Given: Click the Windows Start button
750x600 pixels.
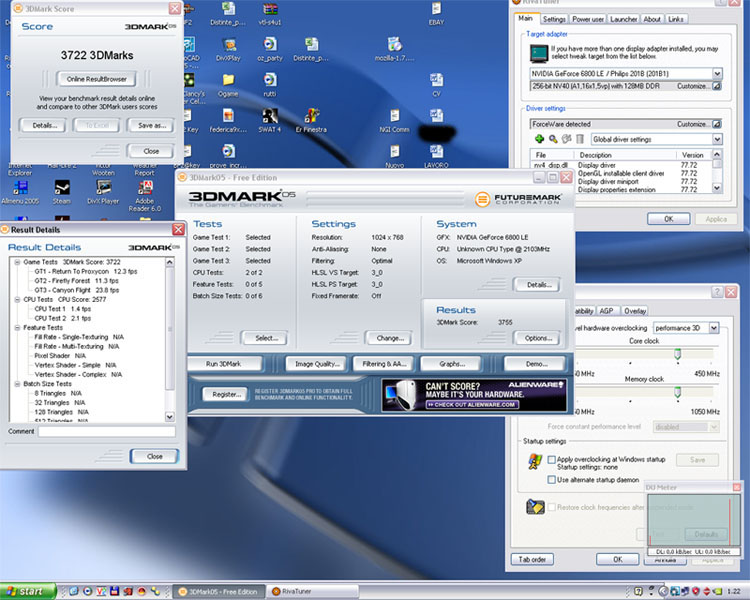Looking at the screenshot, I should (x=28, y=592).
